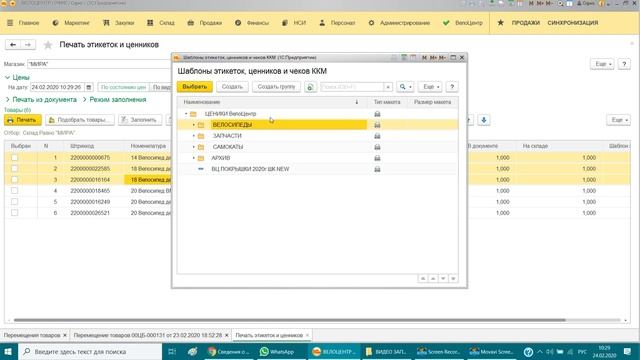Select the ЗАПЧАСТИ tree row
The image size is (640, 360).
tap(318, 136)
